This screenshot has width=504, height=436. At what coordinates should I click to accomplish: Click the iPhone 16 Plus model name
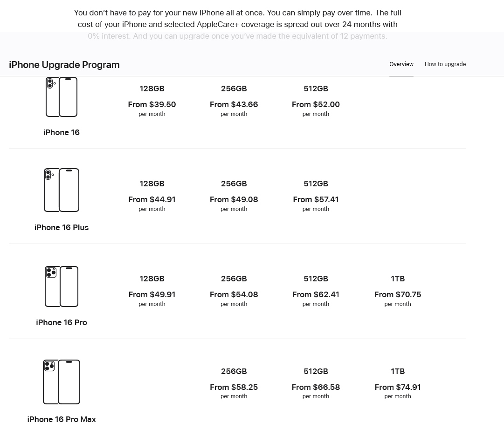point(62,227)
